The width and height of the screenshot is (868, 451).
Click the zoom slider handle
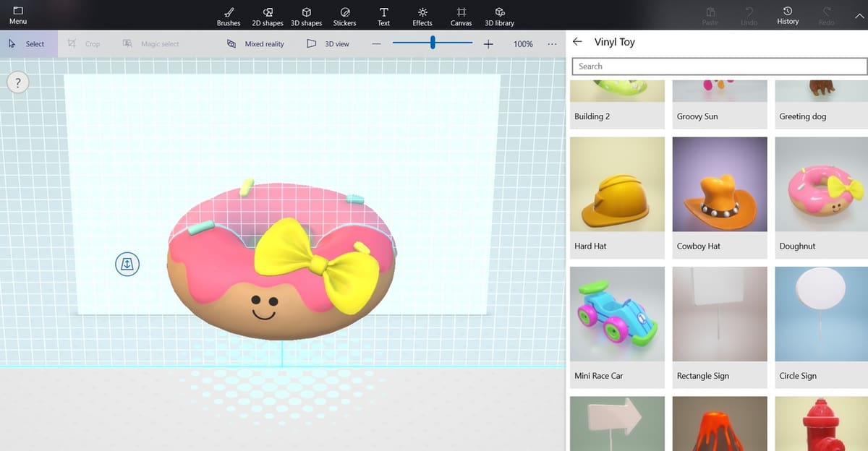tap(433, 43)
